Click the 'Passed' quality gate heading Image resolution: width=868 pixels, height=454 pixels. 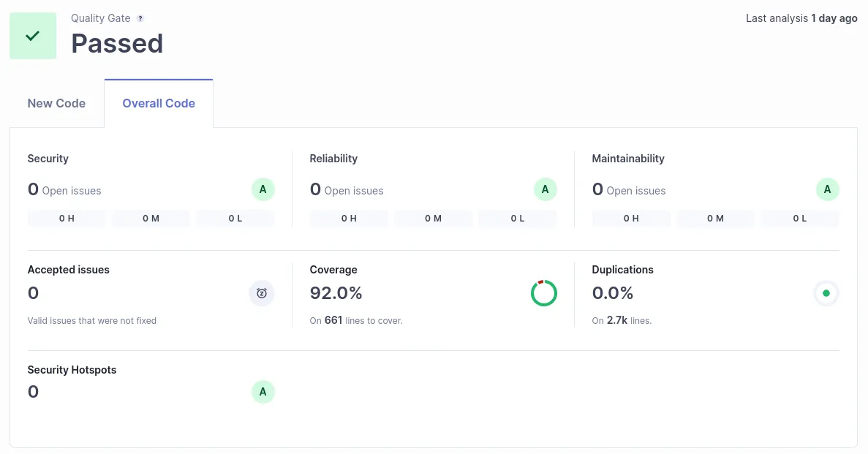click(x=117, y=43)
